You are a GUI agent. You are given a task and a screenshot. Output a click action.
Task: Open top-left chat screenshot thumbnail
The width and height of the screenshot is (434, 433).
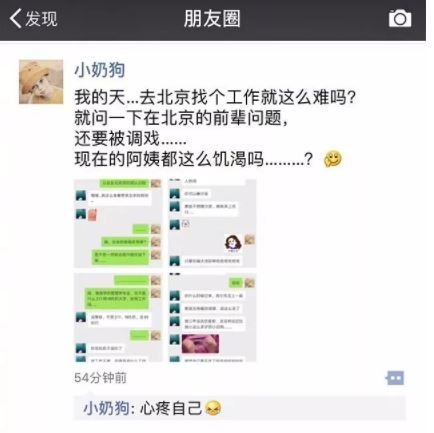(x=118, y=223)
